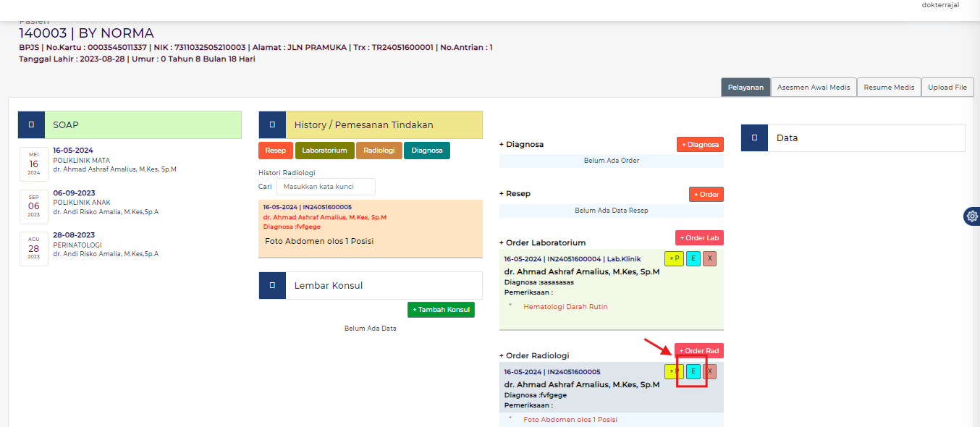
Task: Switch to the Asesmen Awal Medis tab
Action: click(x=814, y=87)
